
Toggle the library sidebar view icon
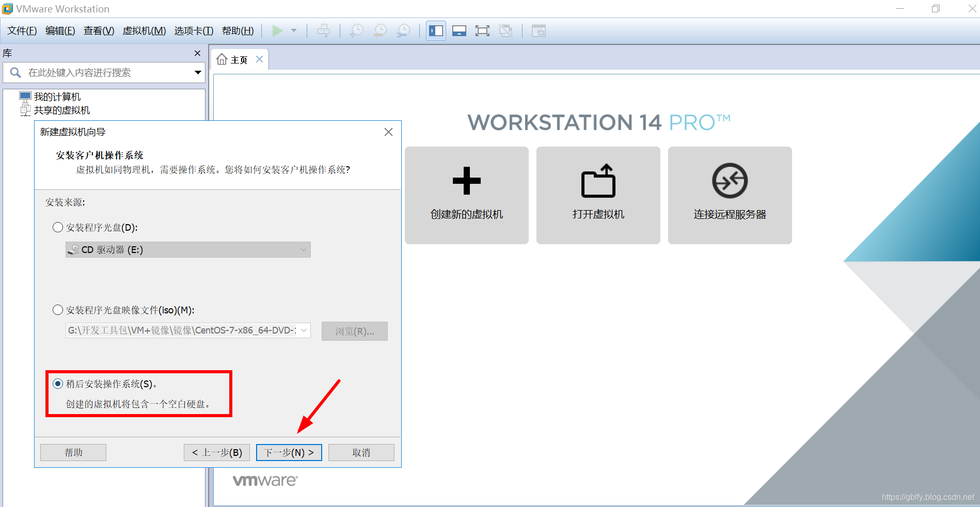tap(436, 31)
